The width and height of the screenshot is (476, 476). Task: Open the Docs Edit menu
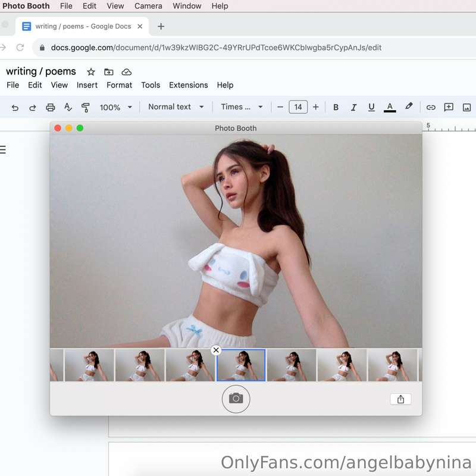coord(35,85)
